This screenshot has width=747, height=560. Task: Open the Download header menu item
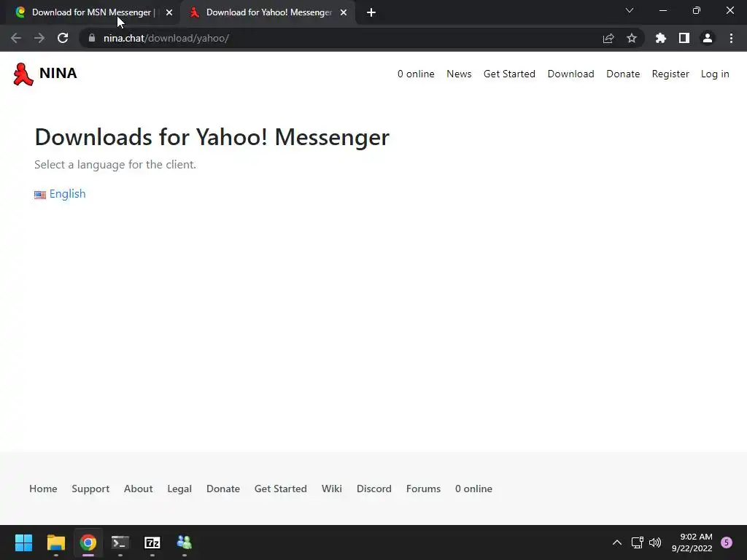pyautogui.click(x=570, y=74)
